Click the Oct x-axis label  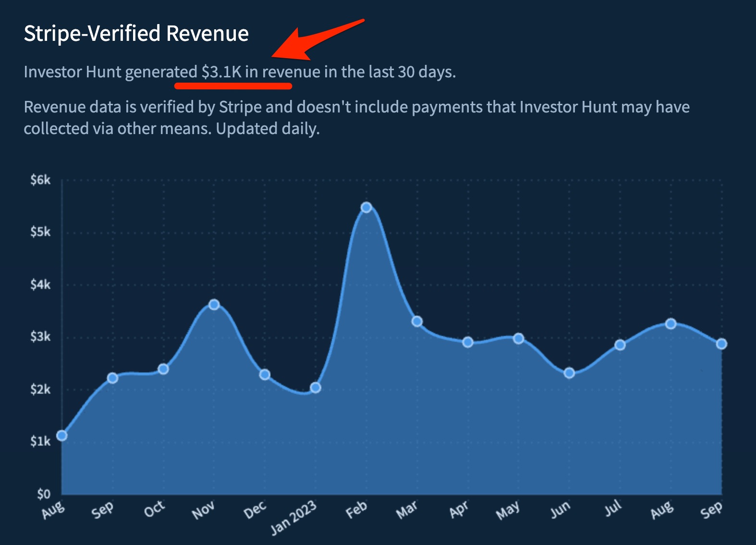coord(155,509)
